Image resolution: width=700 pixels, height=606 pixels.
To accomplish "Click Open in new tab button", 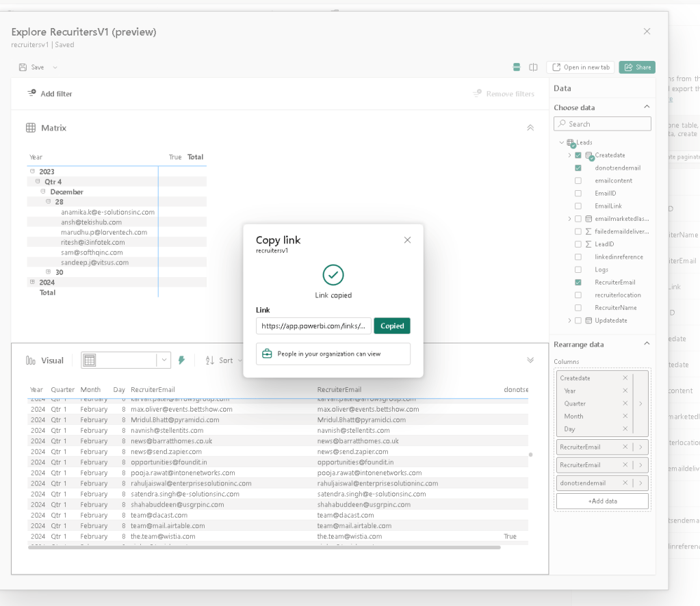I will pos(580,68).
